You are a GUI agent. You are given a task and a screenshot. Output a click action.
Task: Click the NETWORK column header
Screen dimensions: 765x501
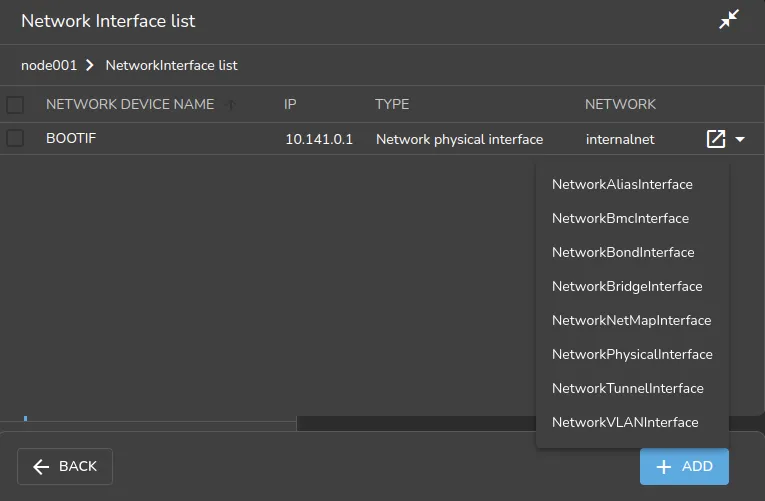(620, 104)
